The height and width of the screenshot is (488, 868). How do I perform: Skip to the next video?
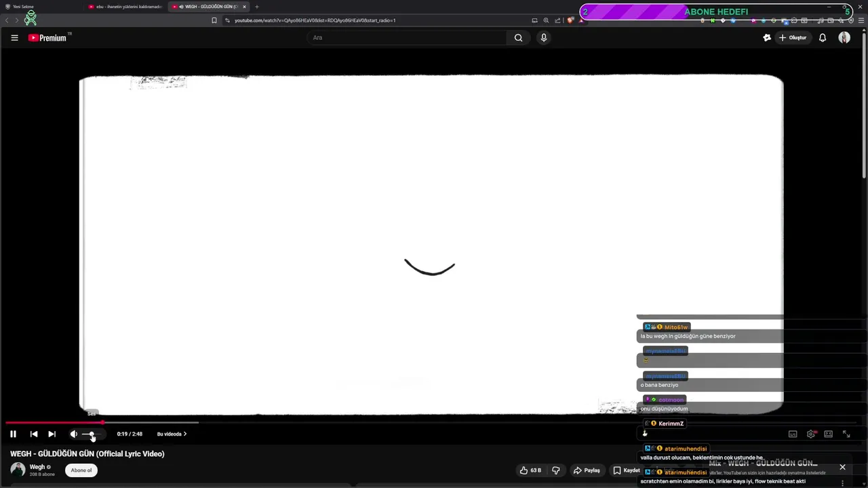pos(52,434)
